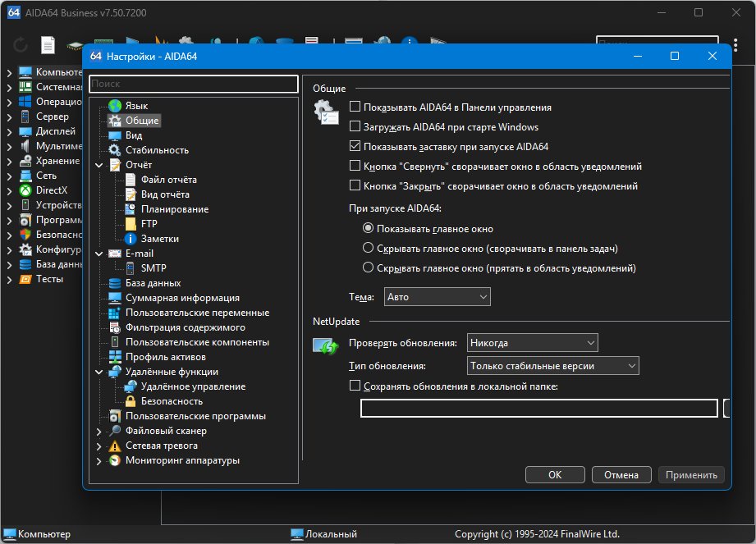This screenshot has height=544, width=756.
Task: Click the Поиск field in settings
Action: [194, 84]
